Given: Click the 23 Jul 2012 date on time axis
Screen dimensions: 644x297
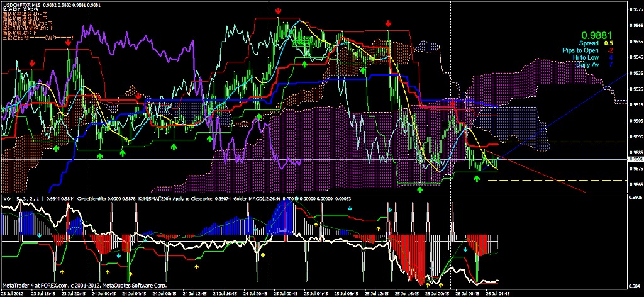Looking at the screenshot, I should click(x=14, y=293).
